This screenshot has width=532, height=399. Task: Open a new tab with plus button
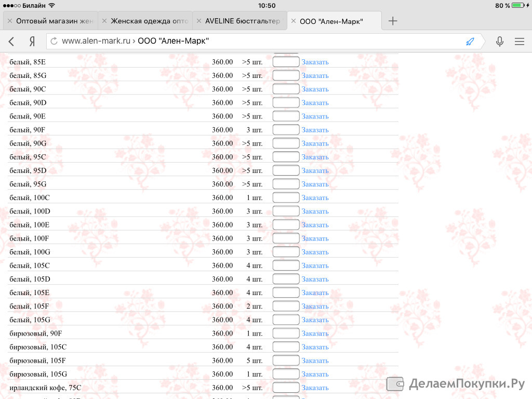coord(393,21)
